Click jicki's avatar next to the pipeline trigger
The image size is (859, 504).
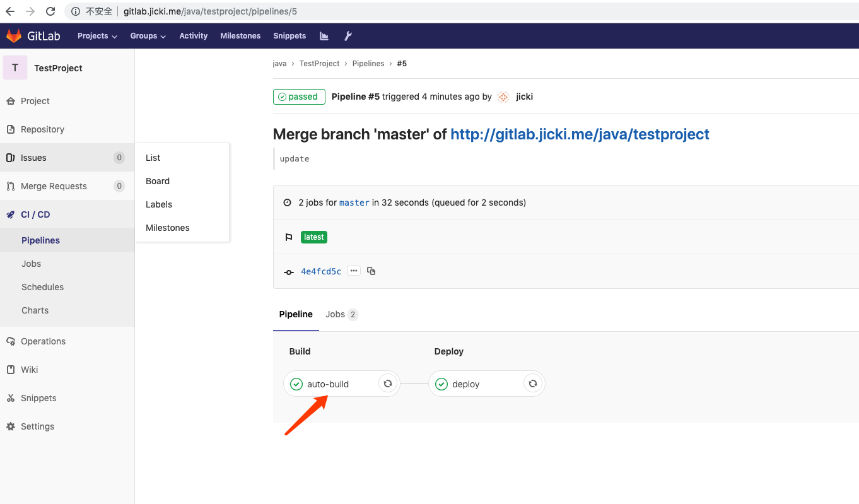click(x=503, y=97)
